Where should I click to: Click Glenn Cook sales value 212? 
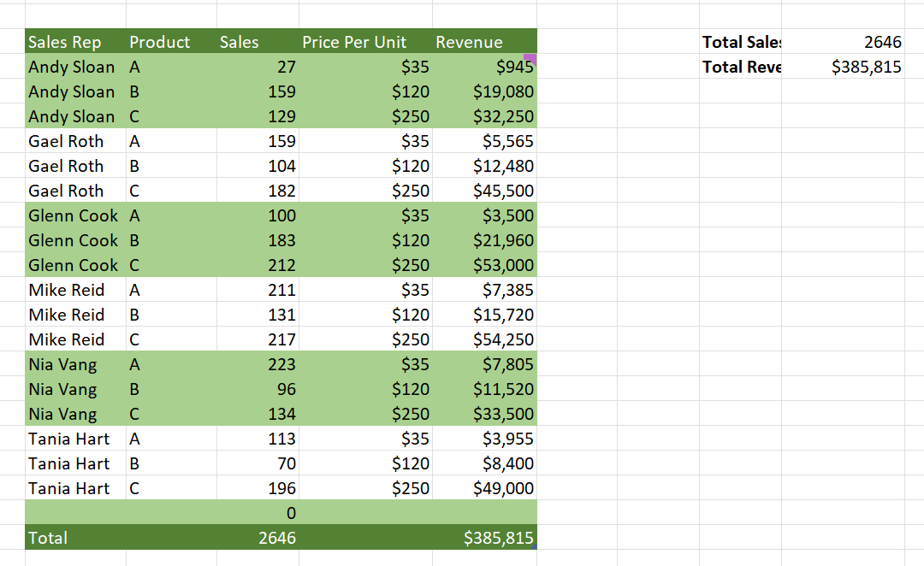(258, 265)
